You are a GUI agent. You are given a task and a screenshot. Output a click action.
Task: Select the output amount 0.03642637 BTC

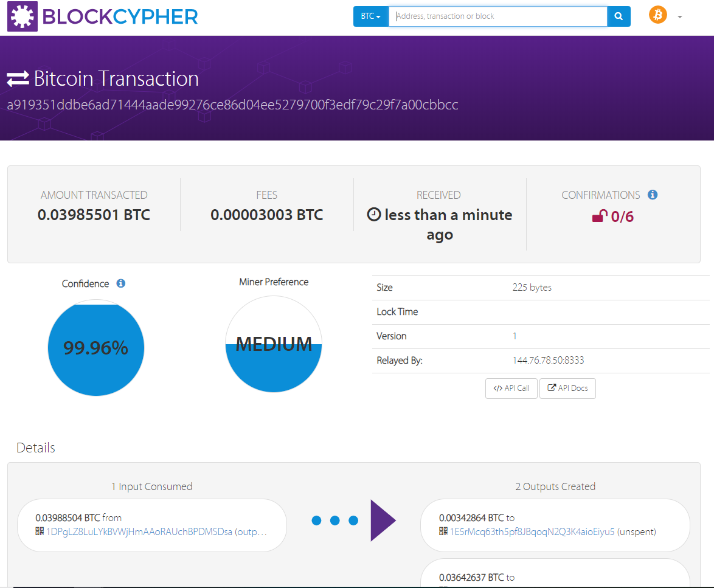[471, 578]
